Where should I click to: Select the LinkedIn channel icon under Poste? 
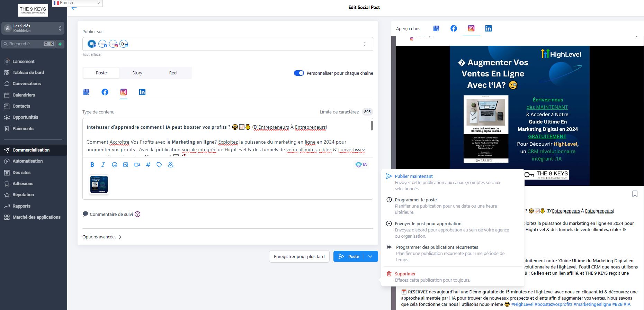click(x=142, y=92)
